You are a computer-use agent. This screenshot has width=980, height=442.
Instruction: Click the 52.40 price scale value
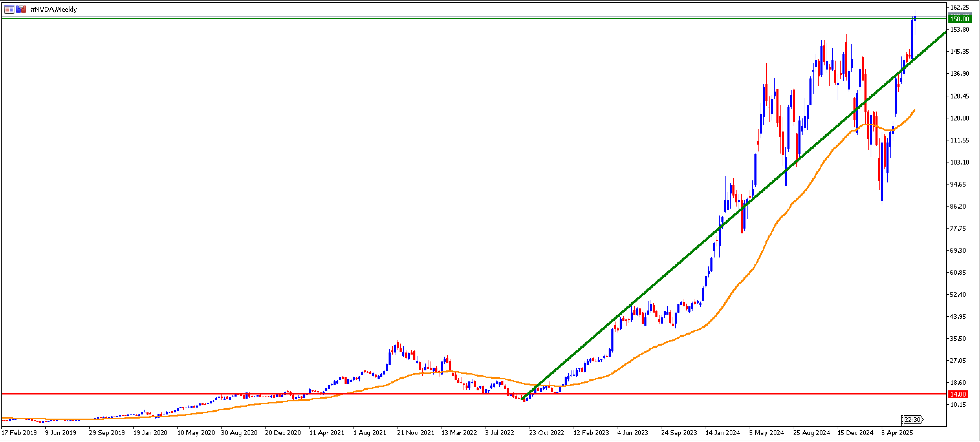click(x=958, y=294)
